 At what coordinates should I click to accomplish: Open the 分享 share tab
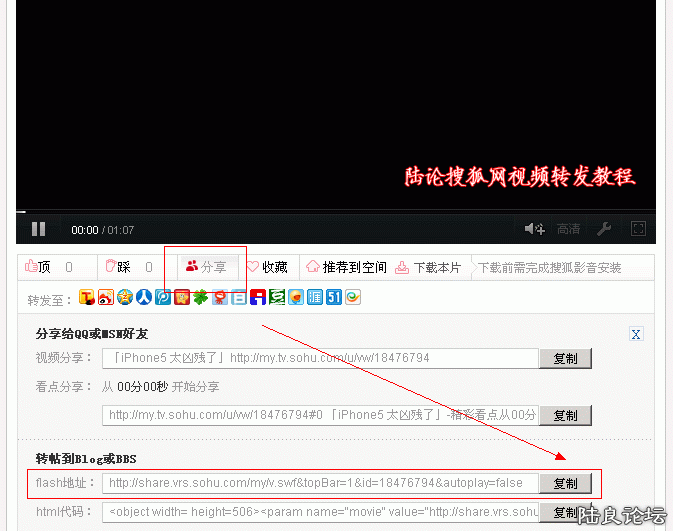tap(206, 267)
